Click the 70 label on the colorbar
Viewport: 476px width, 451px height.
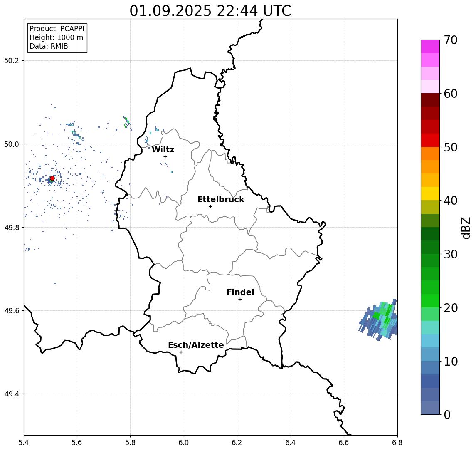(x=451, y=40)
